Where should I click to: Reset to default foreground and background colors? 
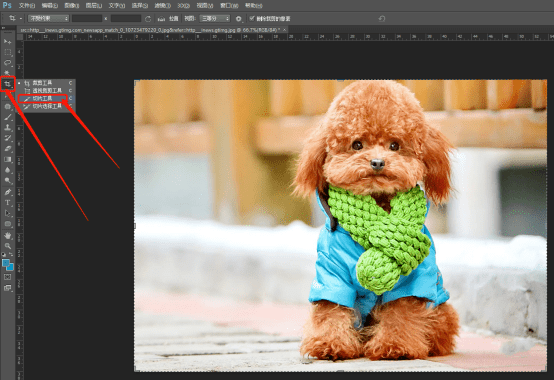[x=4, y=254]
